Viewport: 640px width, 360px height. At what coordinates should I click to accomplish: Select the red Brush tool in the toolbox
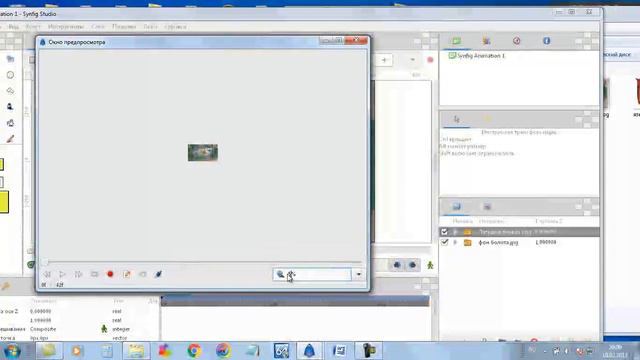[10, 139]
